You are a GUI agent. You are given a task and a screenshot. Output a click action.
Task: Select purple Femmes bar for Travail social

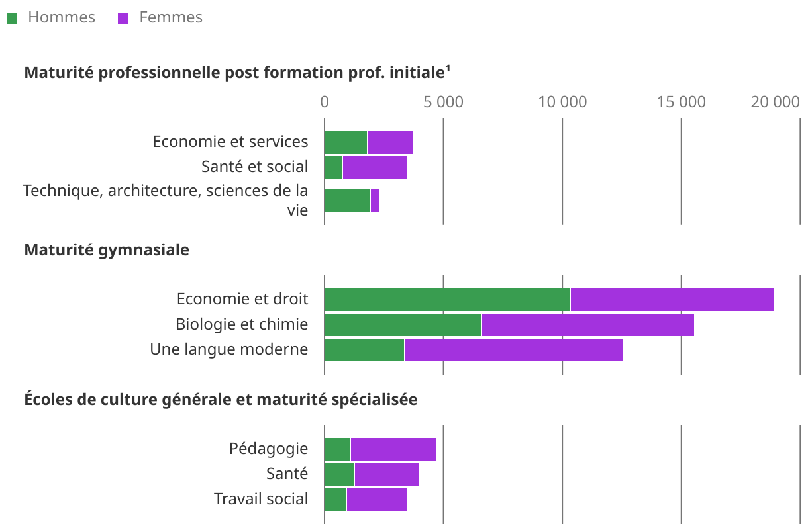click(x=376, y=500)
